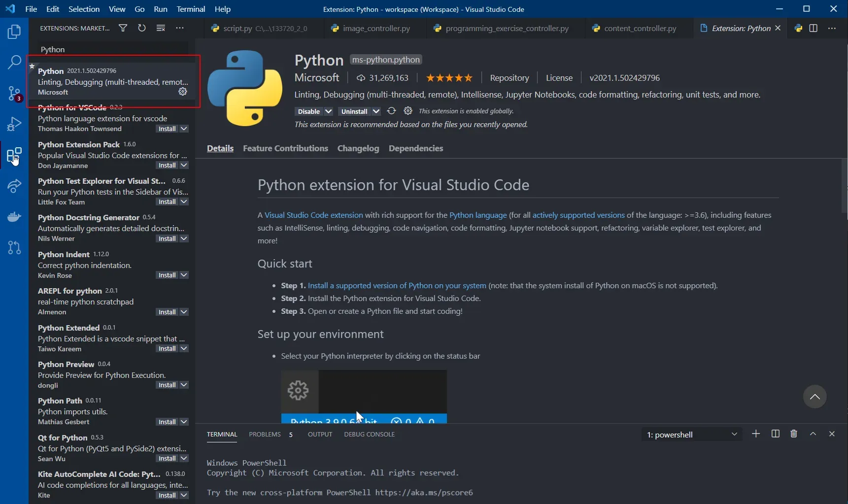Open the Search view in activity bar
This screenshot has width=848, height=504.
click(x=14, y=62)
